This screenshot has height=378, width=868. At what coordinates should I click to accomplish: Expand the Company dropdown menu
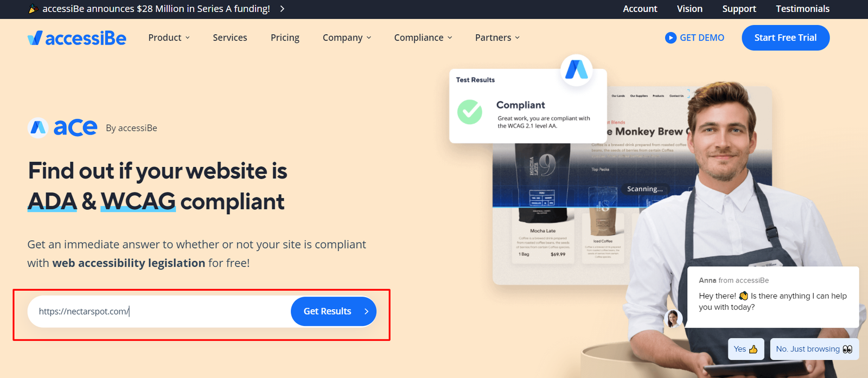point(347,37)
